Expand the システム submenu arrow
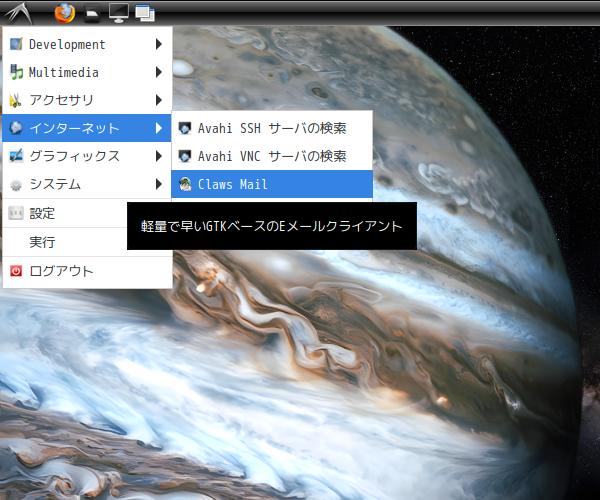This screenshot has width=600, height=500. tap(159, 184)
